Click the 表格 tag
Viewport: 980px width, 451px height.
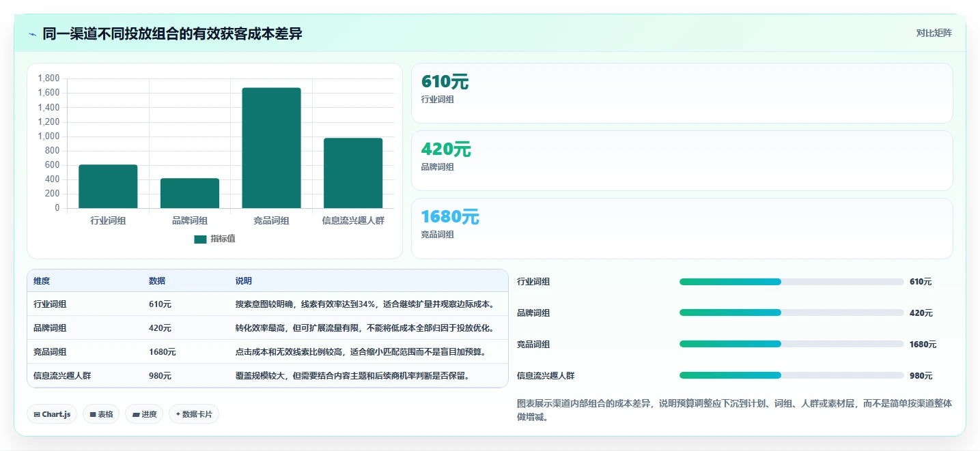[x=101, y=414]
